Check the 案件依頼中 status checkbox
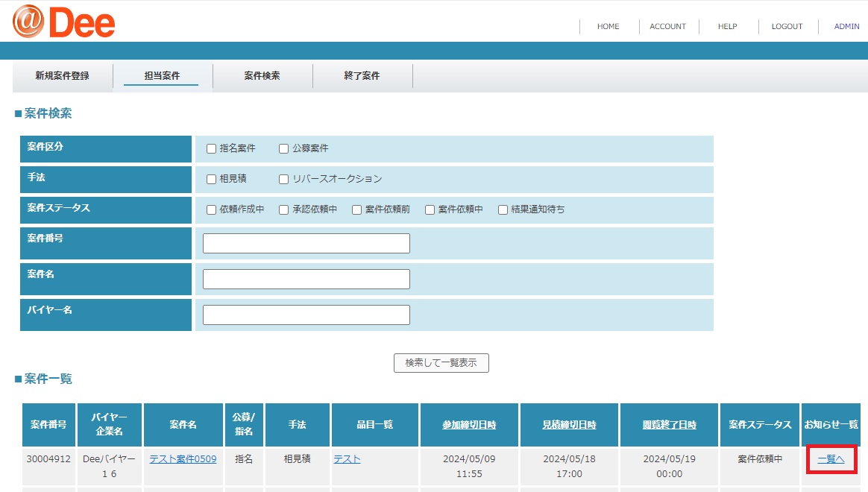This screenshot has height=492, width=868. click(x=430, y=209)
